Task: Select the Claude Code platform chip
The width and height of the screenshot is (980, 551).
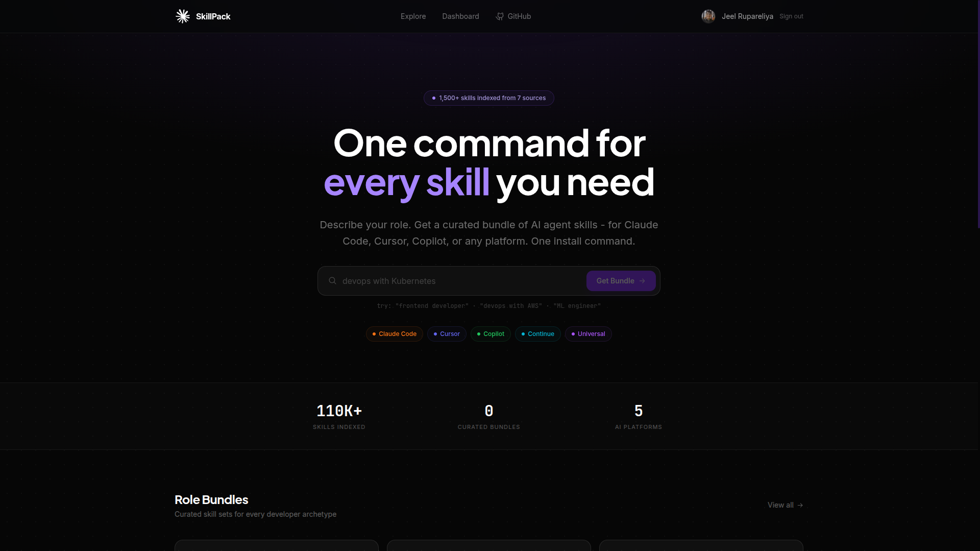Action: [x=395, y=334]
